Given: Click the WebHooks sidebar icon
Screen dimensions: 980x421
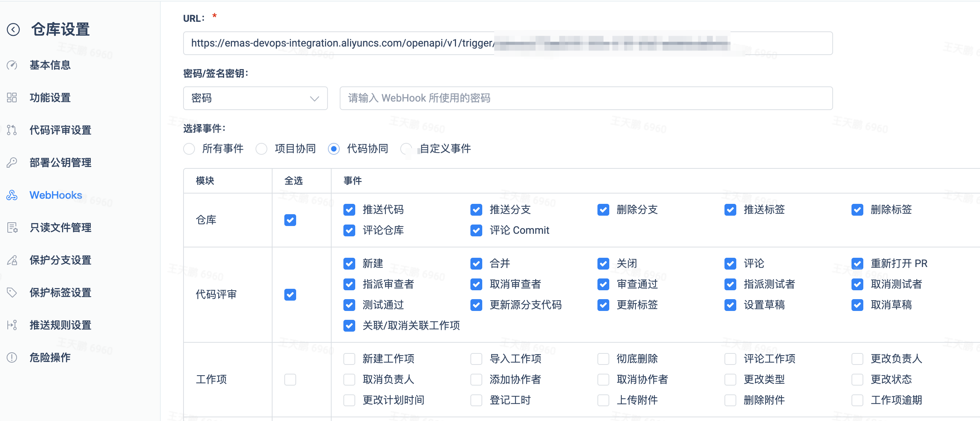Looking at the screenshot, I should click(12, 195).
